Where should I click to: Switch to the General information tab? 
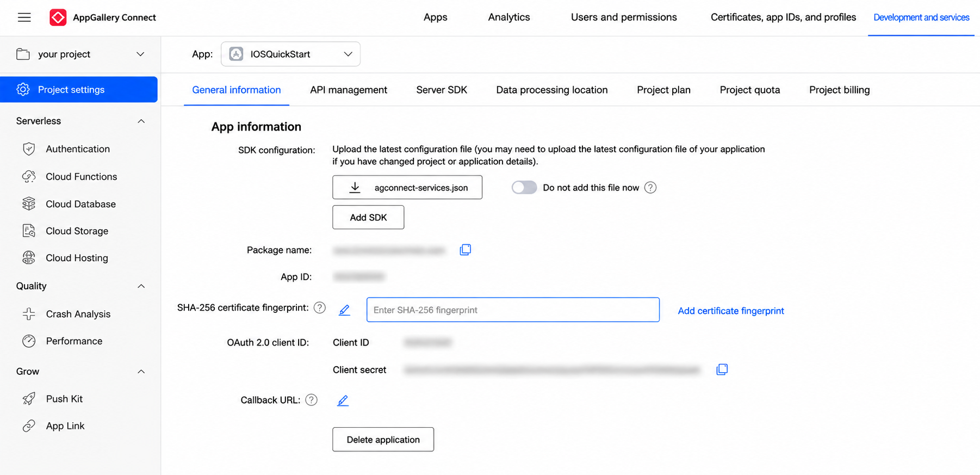coord(237,90)
